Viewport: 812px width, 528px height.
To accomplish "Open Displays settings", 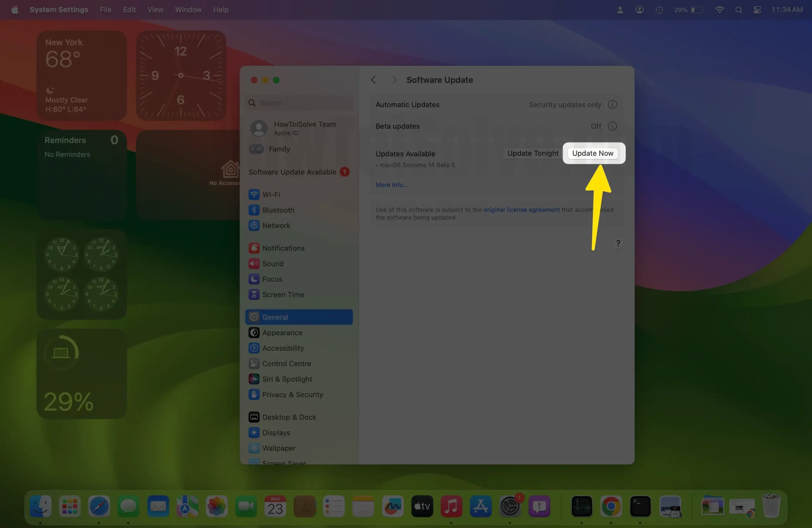I will [x=299, y=433].
